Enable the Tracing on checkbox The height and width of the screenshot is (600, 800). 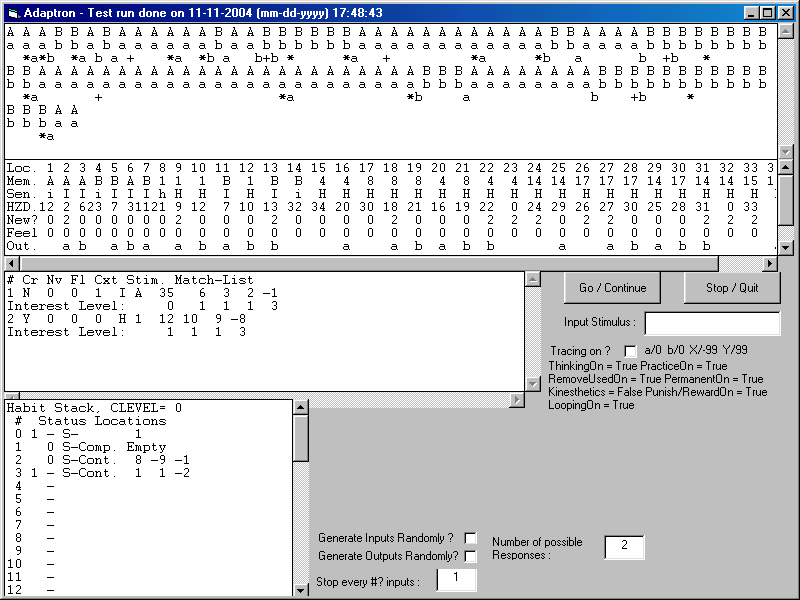click(631, 351)
